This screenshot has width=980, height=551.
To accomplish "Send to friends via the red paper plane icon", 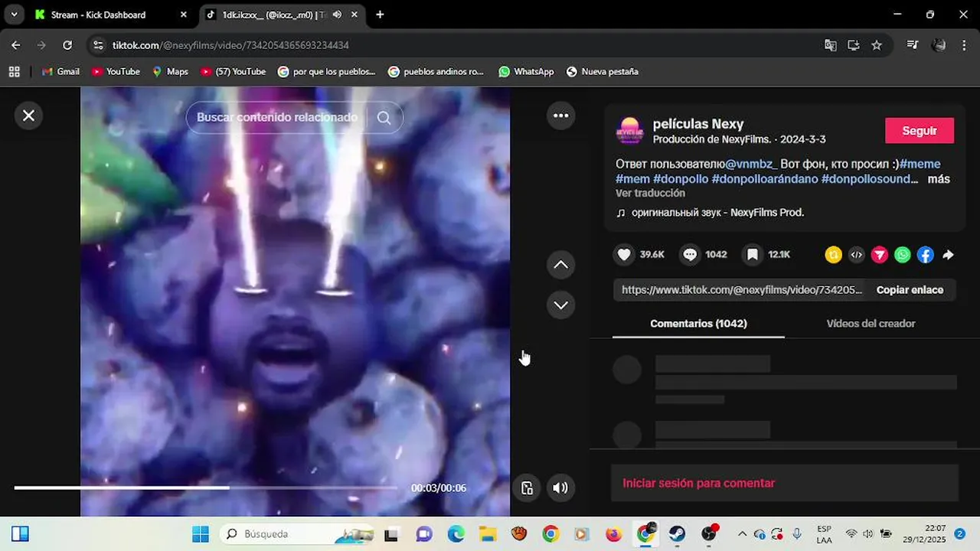I will (880, 255).
